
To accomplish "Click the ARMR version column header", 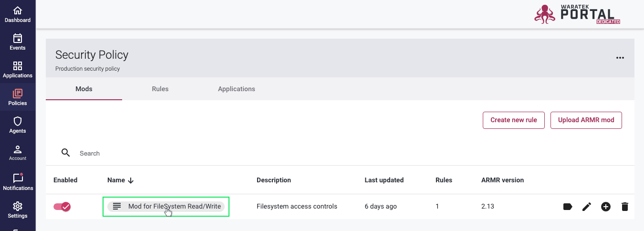I will pos(502,180).
